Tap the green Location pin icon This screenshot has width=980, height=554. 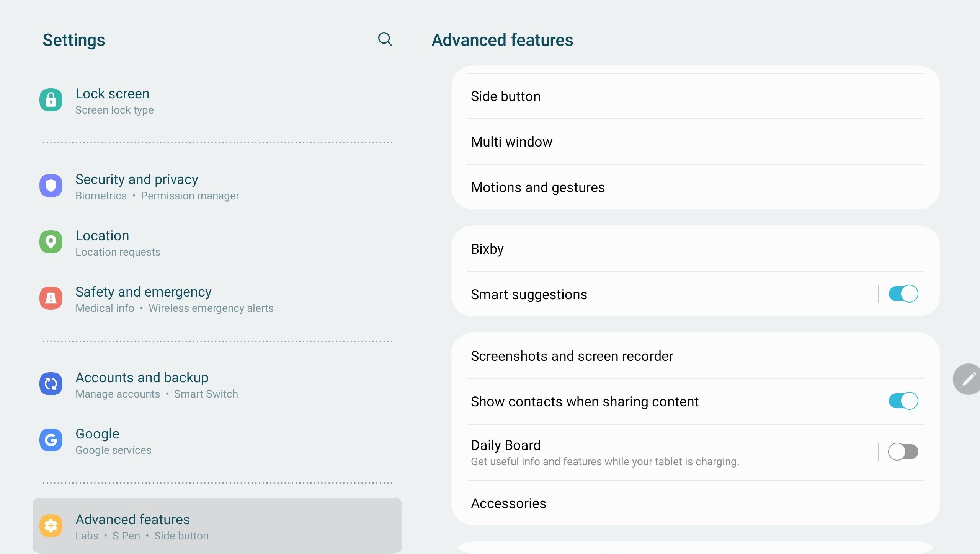[51, 242]
